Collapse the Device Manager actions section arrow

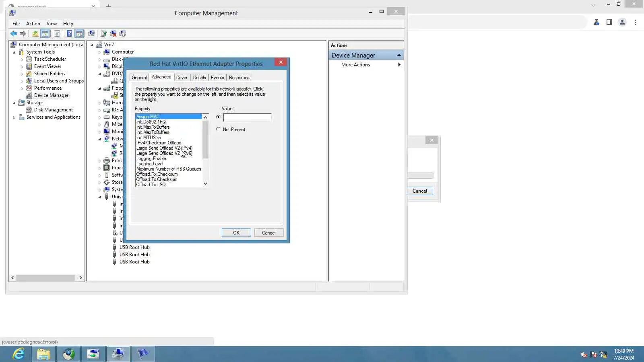click(x=399, y=55)
